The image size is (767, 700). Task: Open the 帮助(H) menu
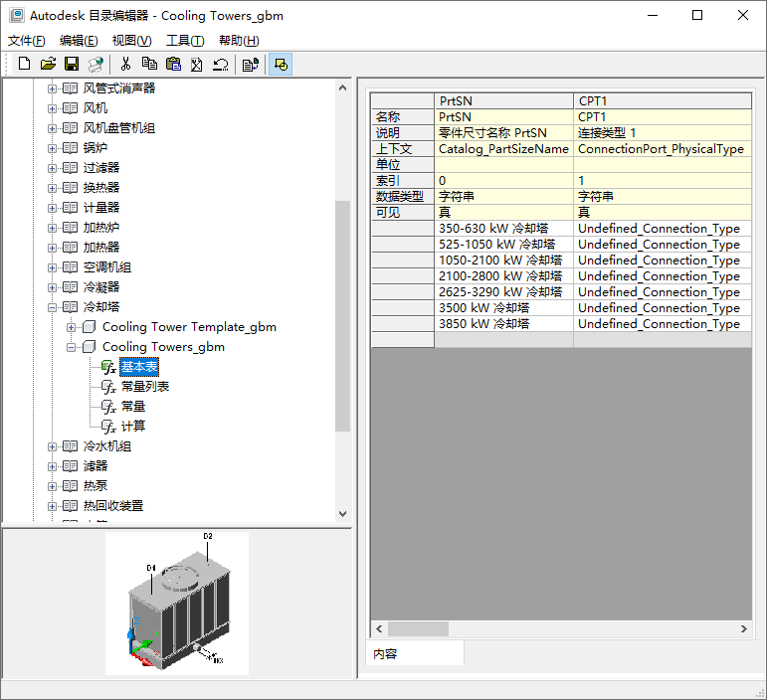click(239, 41)
